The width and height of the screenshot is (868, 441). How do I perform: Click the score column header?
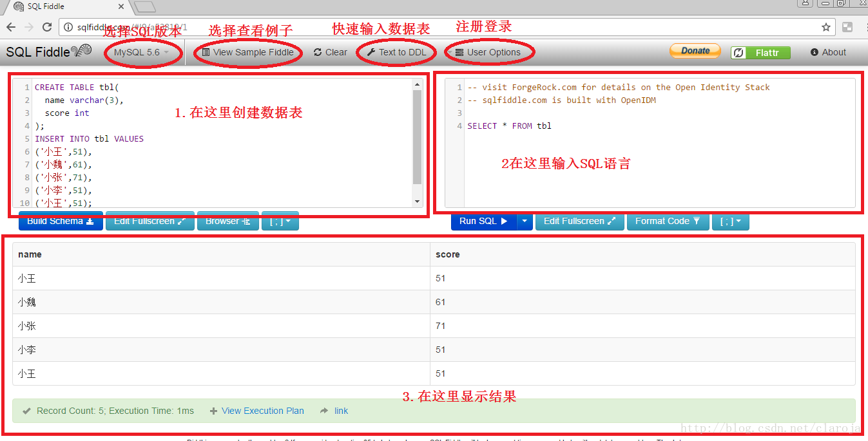642,254
